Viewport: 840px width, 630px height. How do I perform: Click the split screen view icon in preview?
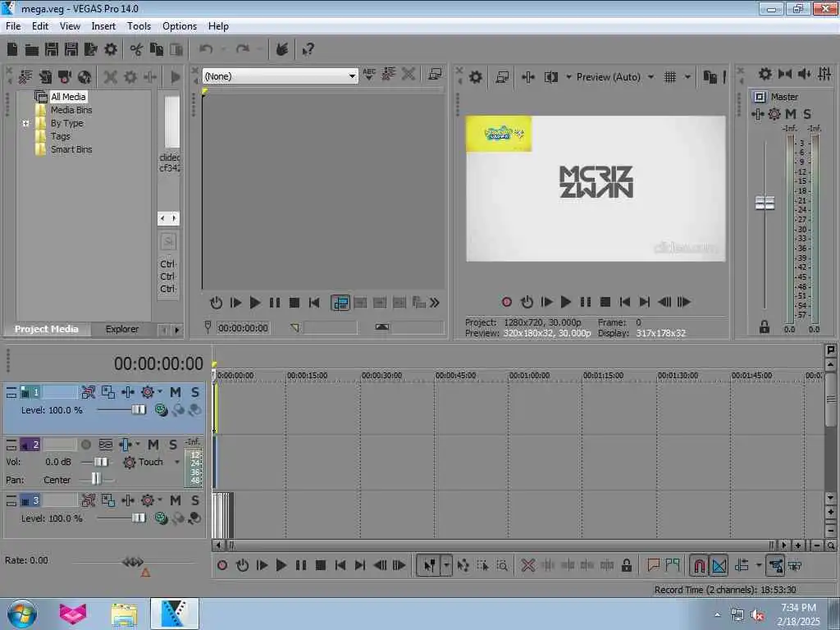pos(550,77)
